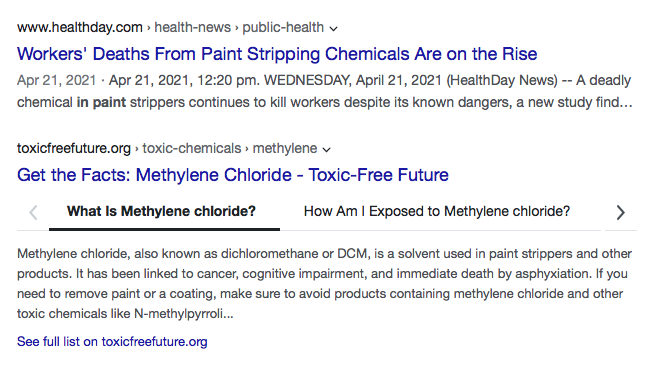The height and width of the screenshot is (378, 665).
Task: Click the public-health breadcrumb segment
Action: (x=283, y=28)
